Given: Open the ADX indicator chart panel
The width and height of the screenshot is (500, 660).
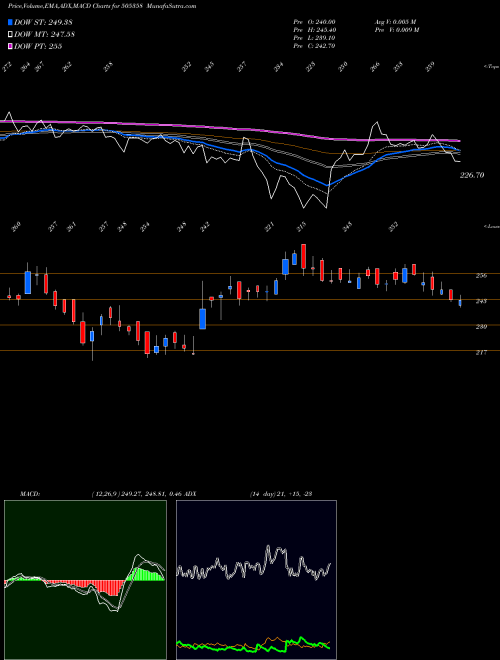Looking at the screenshot, I should coord(256,580).
